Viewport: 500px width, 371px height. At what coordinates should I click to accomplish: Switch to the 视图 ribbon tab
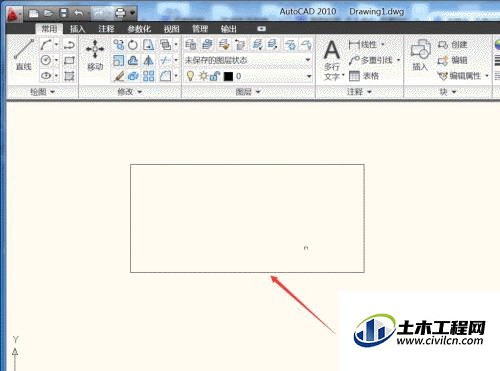click(x=171, y=29)
